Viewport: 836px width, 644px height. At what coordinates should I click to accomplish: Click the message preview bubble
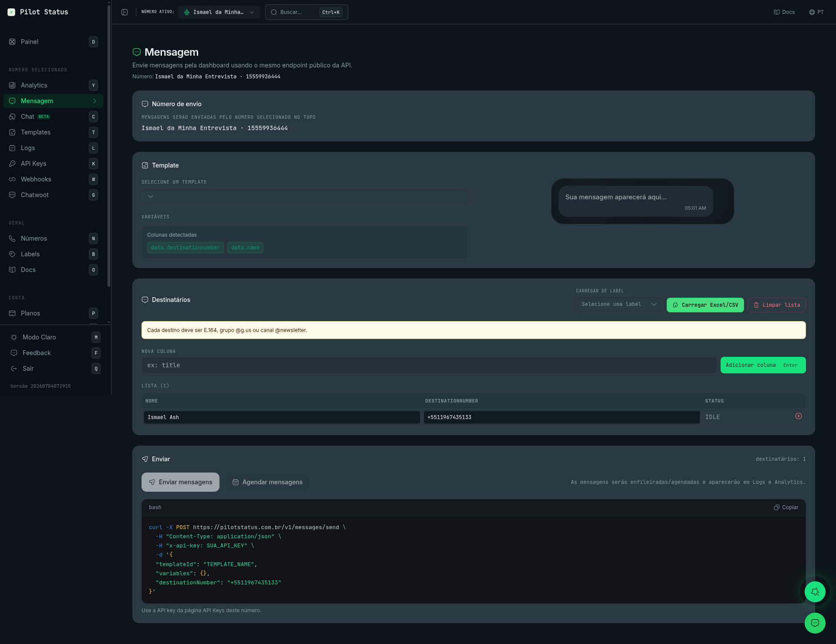pos(636,201)
